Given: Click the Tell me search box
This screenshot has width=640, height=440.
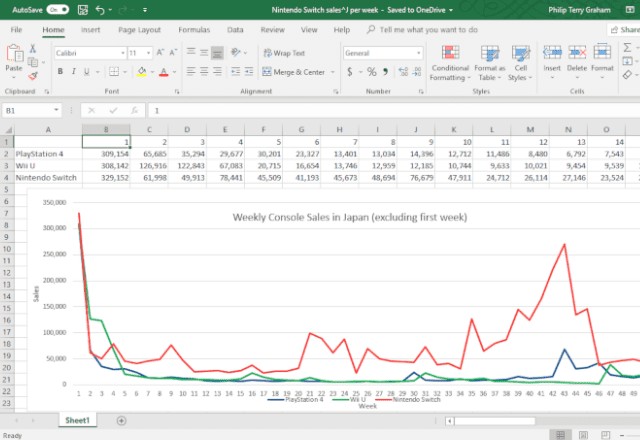Looking at the screenshot, I should pyautogui.click(x=422, y=30).
